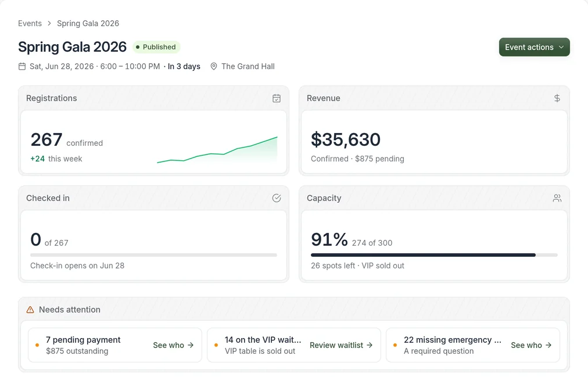Click the location pin icon
The height and width of the screenshot is (377, 588).
coord(214,66)
